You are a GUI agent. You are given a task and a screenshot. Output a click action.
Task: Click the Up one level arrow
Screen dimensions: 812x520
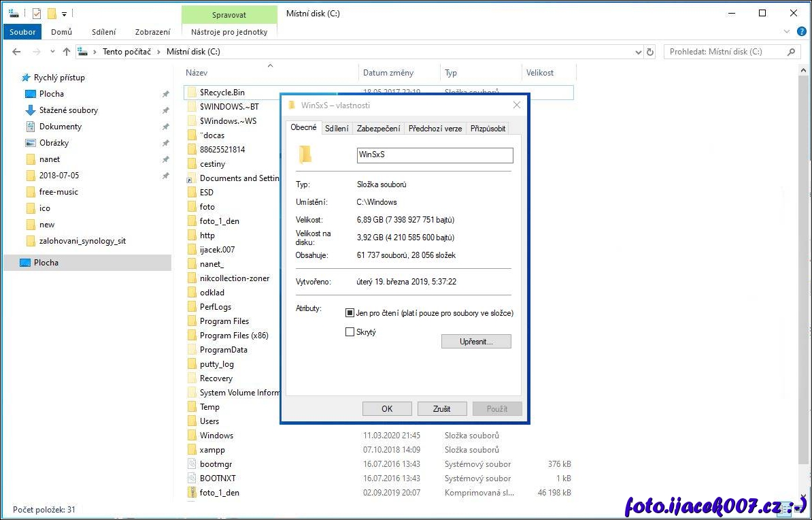coord(66,52)
